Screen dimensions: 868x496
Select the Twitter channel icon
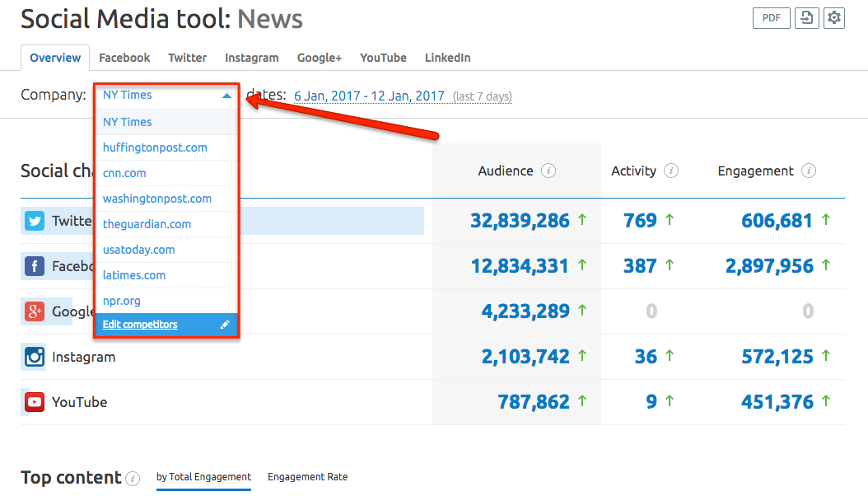pyautogui.click(x=34, y=220)
